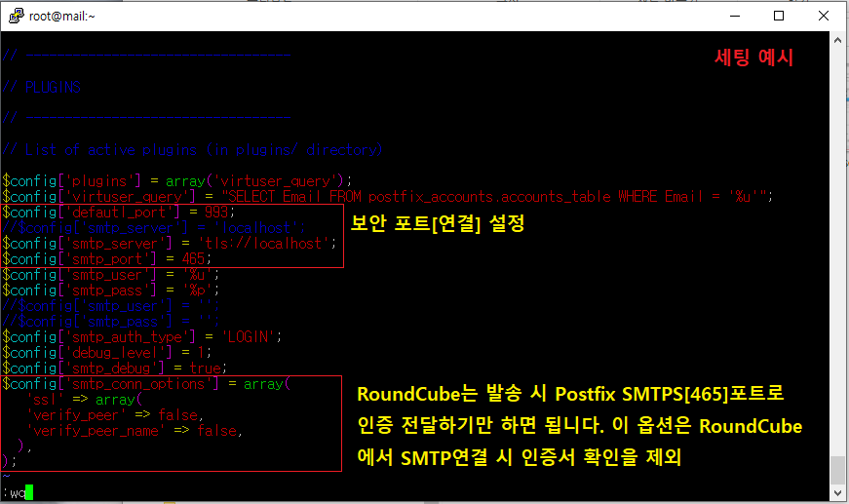
Task: Click the smtp_port 465 line
Action: [106, 258]
